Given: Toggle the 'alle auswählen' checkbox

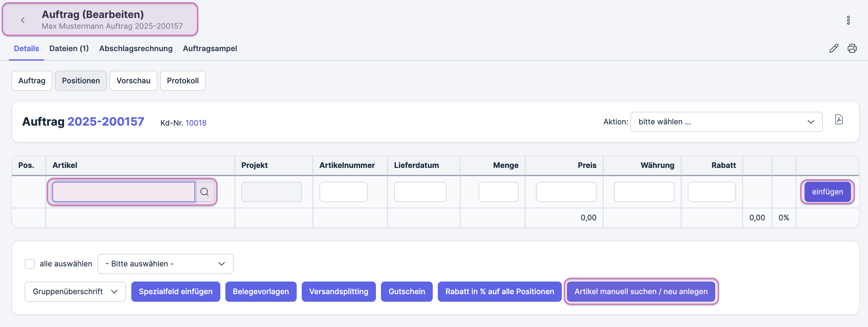Looking at the screenshot, I should pos(30,264).
